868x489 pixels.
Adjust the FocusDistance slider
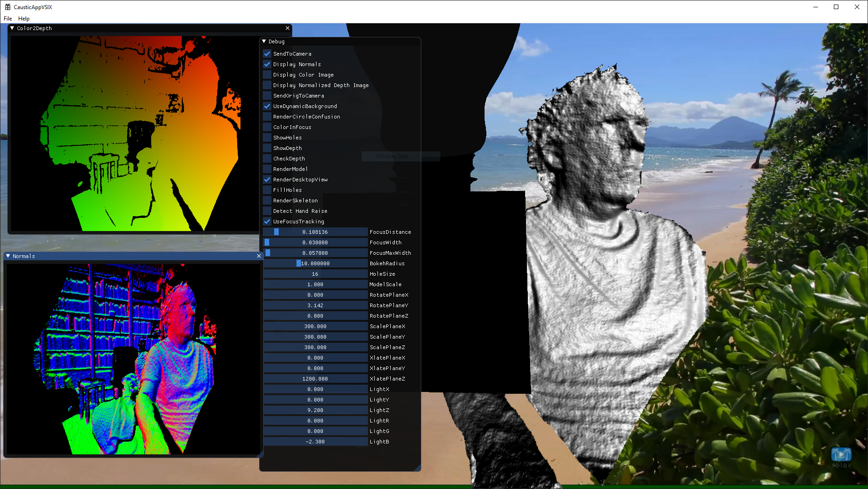(x=315, y=232)
